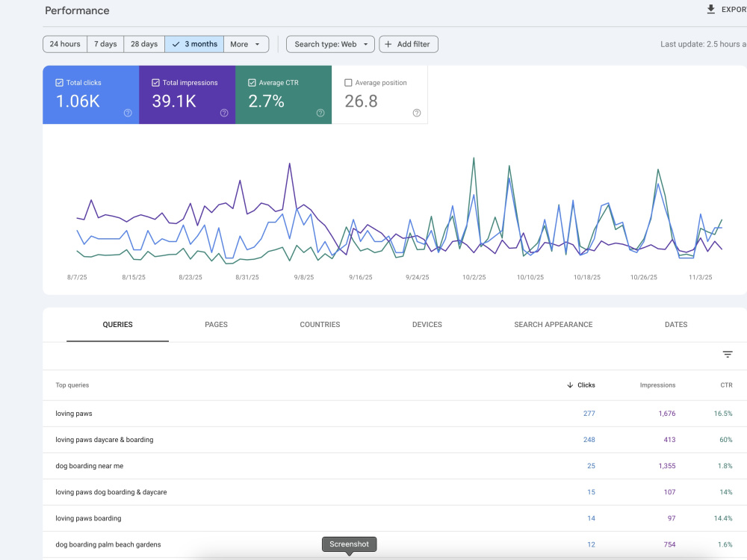Screen dimensions: 747x560
Task: Switch to the Pages tab
Action: tap(217, 325)
